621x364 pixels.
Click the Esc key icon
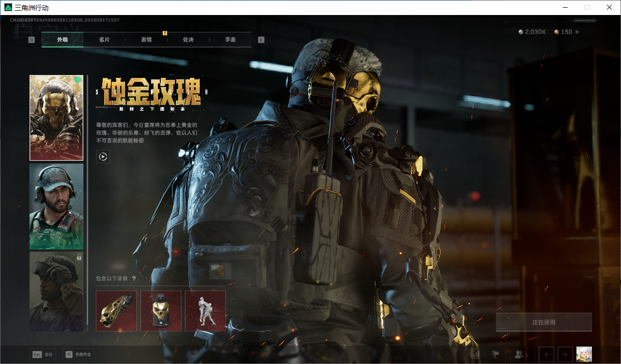point(37,355)
